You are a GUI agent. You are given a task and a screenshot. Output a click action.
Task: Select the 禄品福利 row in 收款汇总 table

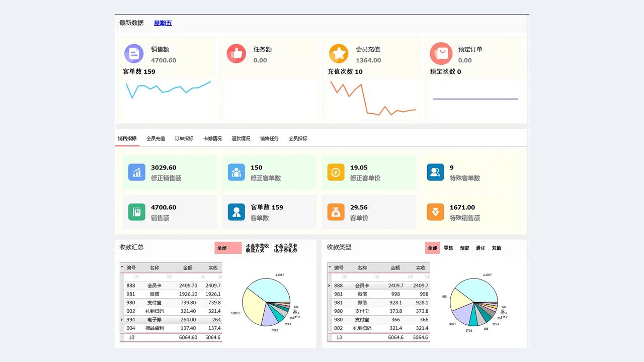171,328
